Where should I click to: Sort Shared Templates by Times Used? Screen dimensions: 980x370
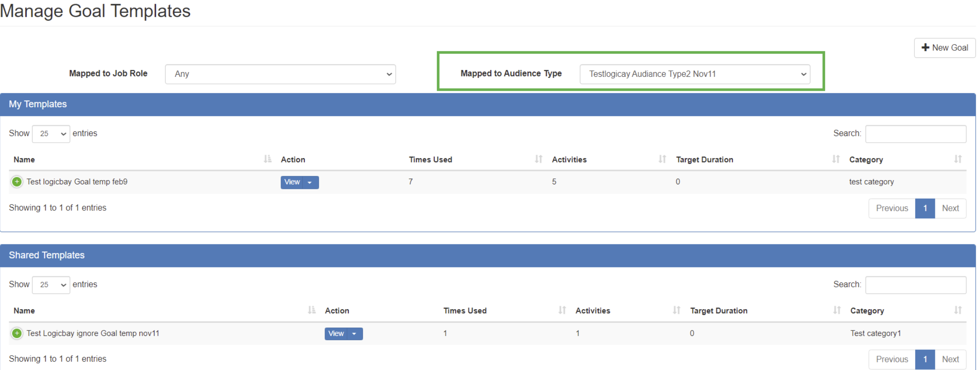(x=465, y=311)
